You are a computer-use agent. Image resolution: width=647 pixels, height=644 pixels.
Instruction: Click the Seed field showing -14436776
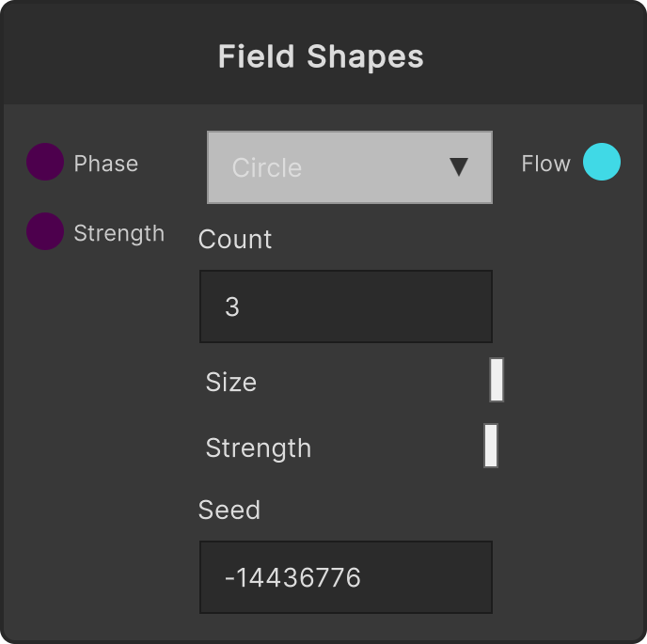[346, 577]
